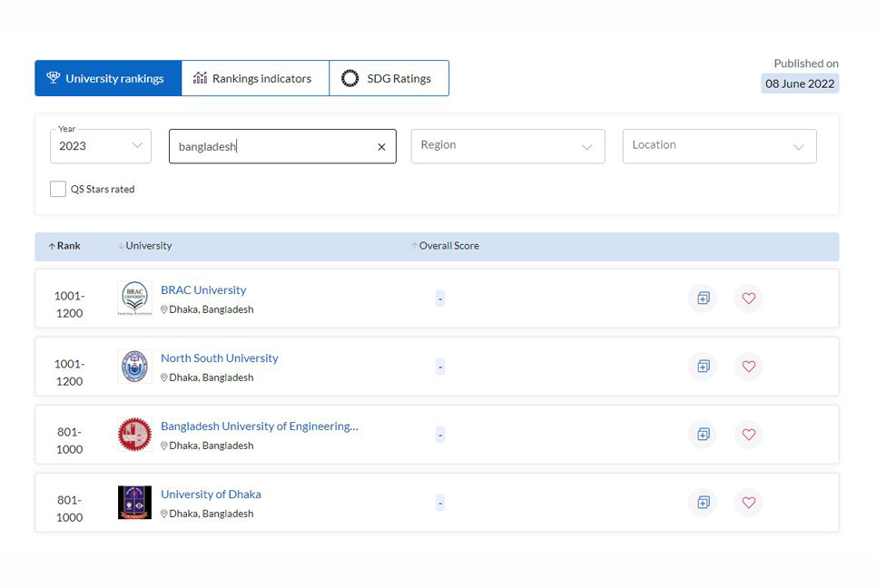Image resolution: width=877 pixels, height=588 pixels.
Task: Click University of Dhaka crest logo
Action: [134, 503]
